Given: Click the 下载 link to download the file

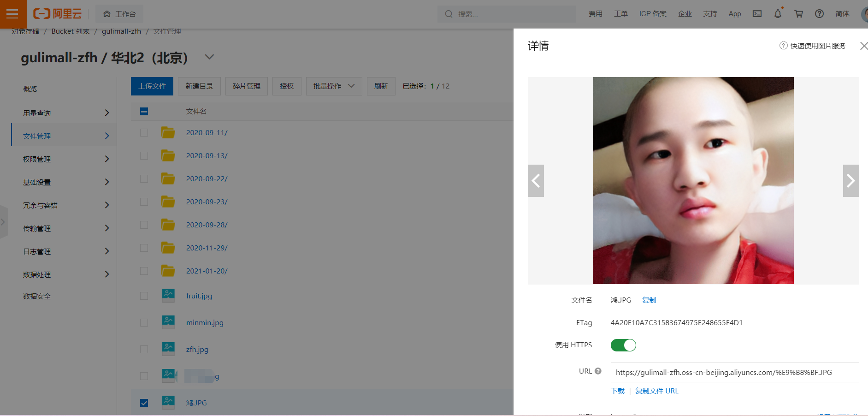Looking at the screenshot, I should click(x=618, y=391).
